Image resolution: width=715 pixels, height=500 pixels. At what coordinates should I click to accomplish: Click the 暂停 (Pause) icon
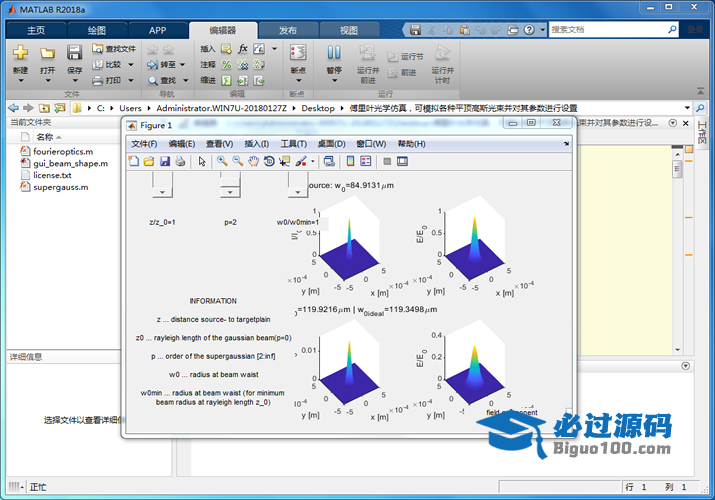pos(334,52)
